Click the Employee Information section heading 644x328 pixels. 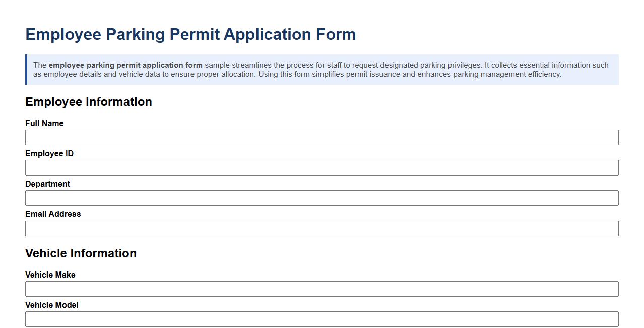[x=89, y=102]
